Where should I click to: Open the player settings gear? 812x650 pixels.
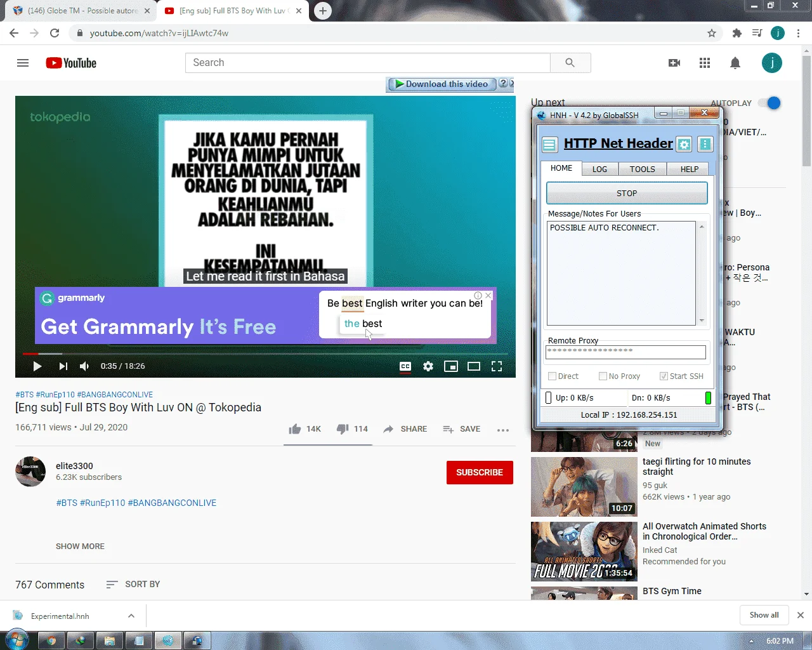click(428, 366)
